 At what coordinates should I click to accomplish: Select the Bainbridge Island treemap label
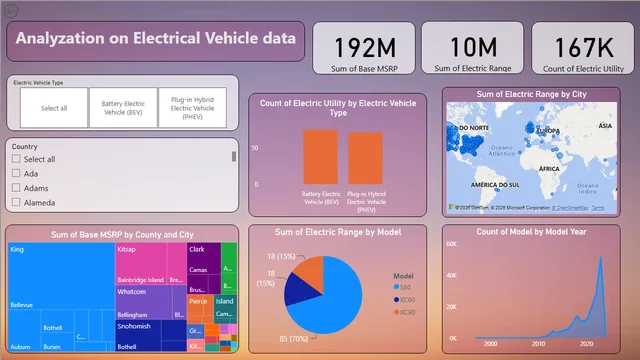(140, 280)
